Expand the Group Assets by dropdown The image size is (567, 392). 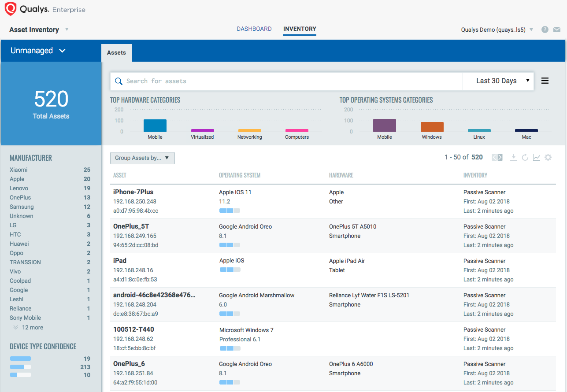click(142, 158)
